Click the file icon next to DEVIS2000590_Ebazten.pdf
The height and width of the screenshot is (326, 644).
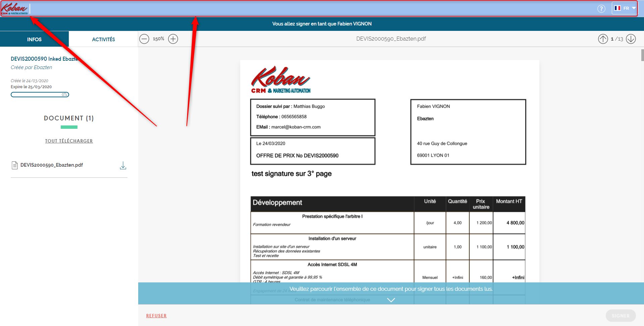(x=15, y=165)
